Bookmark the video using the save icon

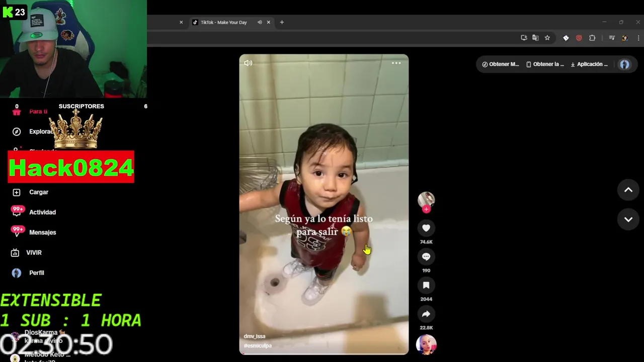coord(426,286)
